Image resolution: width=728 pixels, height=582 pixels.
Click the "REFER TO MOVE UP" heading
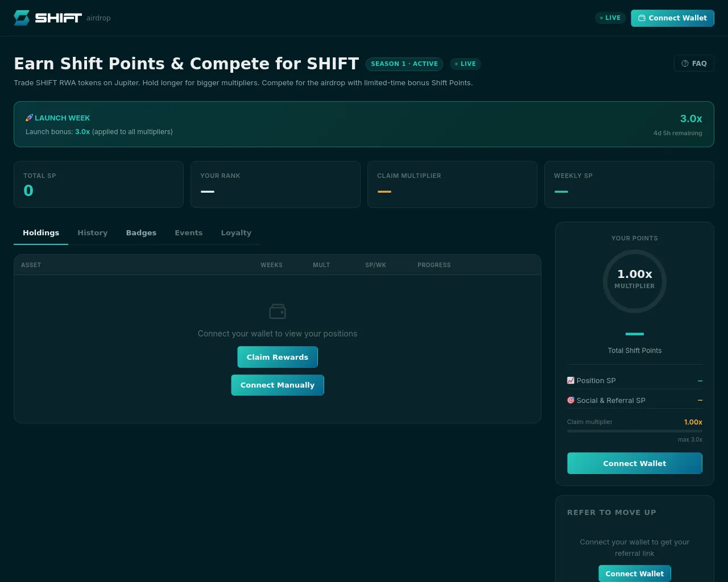611,512
